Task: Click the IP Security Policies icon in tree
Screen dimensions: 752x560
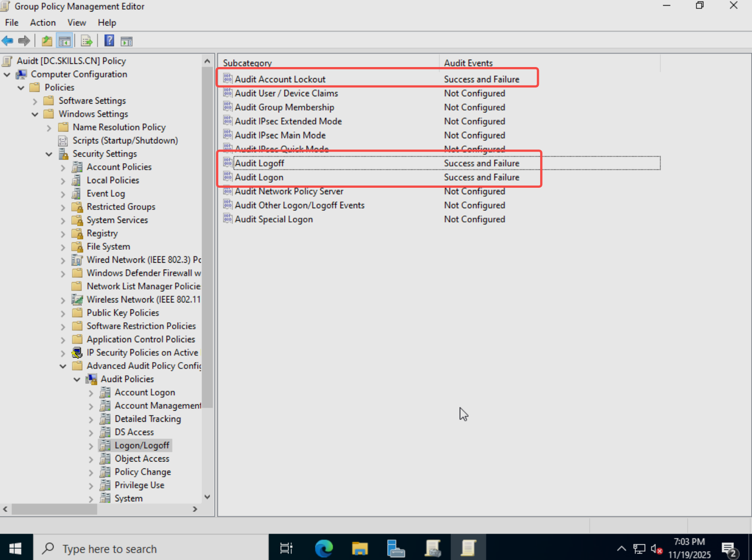Action: coord(77,353)
